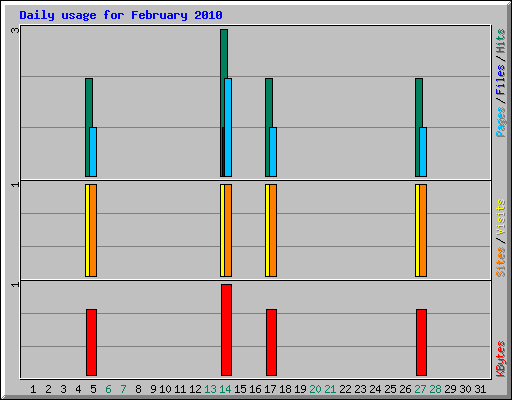Click the orange Sites bar for day 17
512x400 pixels.
point(273,230)
